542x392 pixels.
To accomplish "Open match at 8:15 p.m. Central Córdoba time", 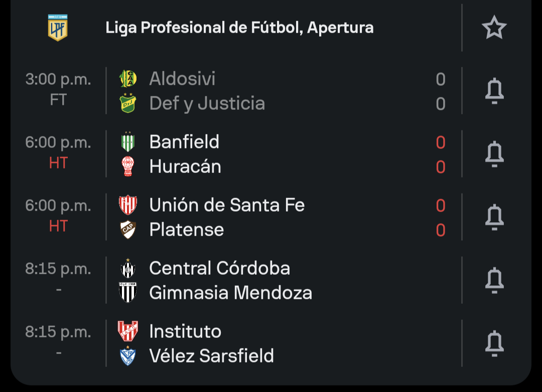I will coord(58,269).
